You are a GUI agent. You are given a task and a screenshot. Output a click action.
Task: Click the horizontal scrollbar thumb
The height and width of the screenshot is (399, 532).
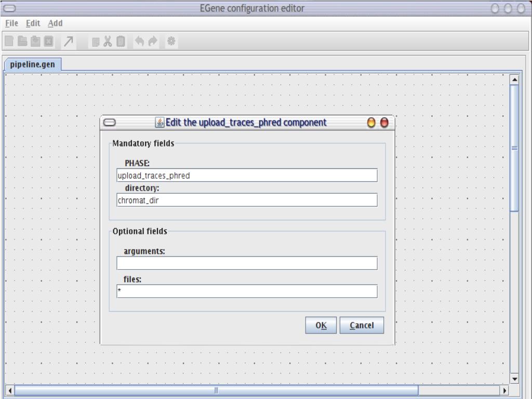[216, 391]
